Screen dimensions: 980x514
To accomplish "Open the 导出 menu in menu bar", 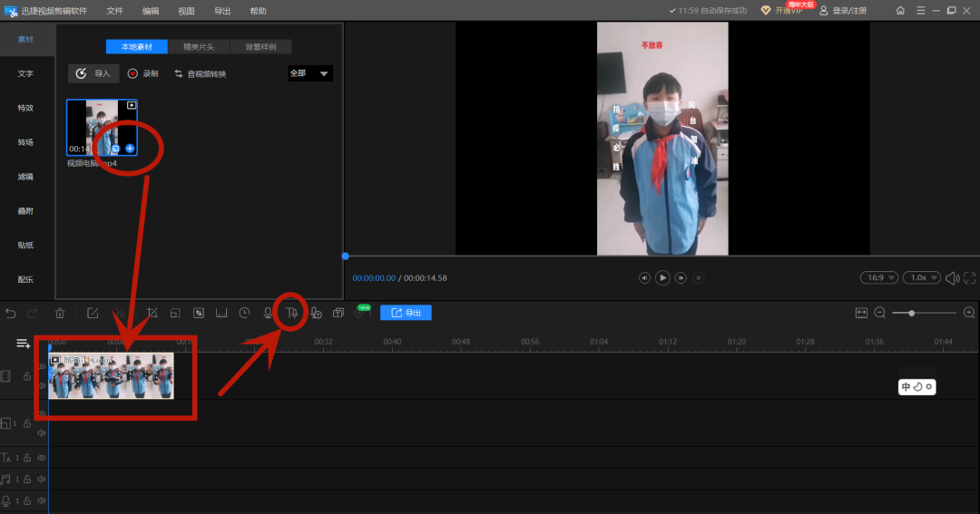I will pyautogui.click(x=222, y=11).
